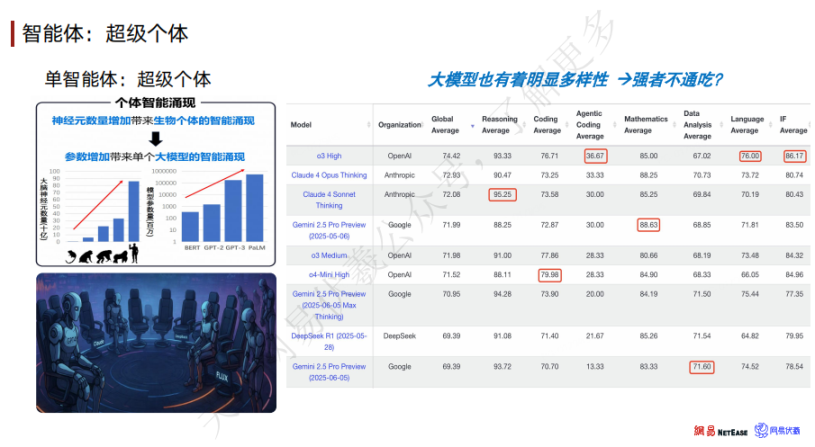Select the Language Average column header
Image resolution: width=815 pixels, height=447 pixels.
coord(747,125)
